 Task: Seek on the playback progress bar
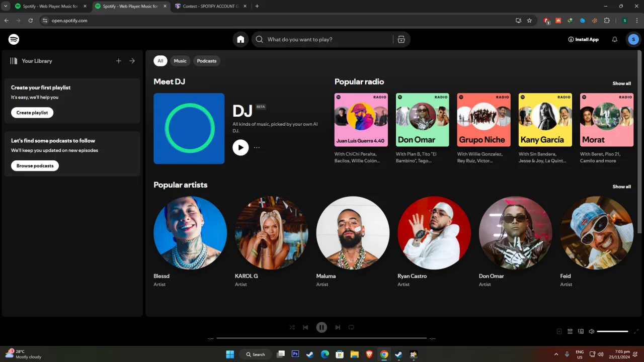(323, 338)
